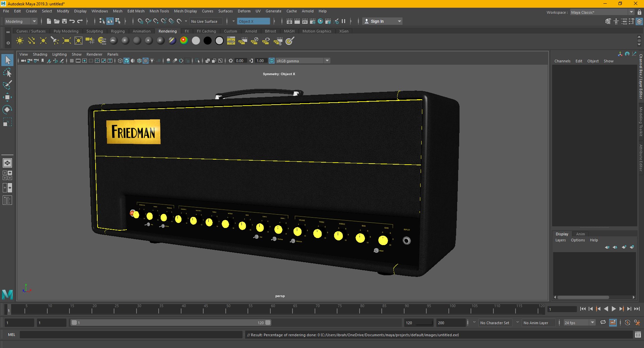Image resolution: width=644 pixels, height=348 pixels.
Task: Toggle wireframe display in viewport toolbar
Action: [120, 61]
